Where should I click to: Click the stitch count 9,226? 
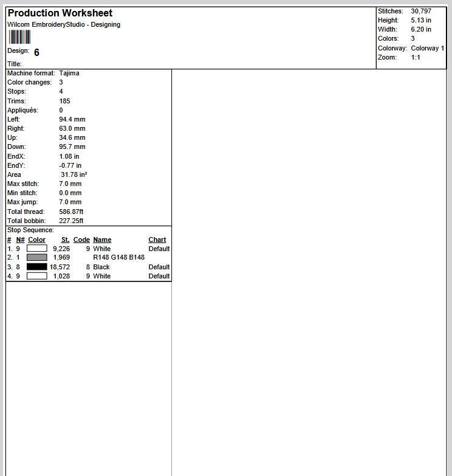pyautogui.click(x=61, y=249)
